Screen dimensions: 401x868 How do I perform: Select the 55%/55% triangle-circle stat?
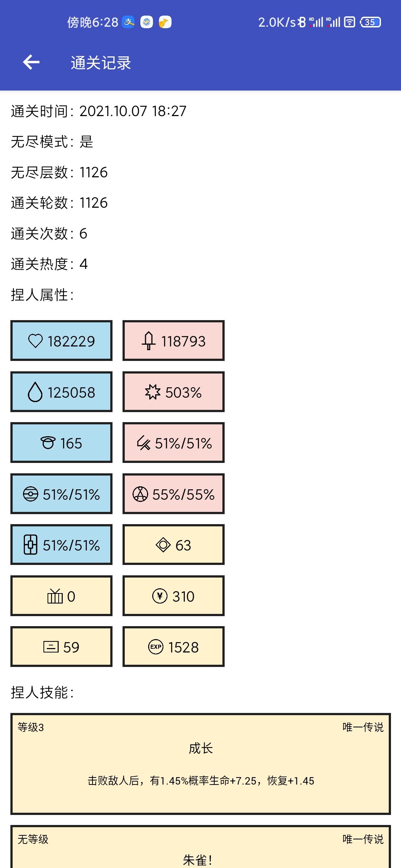173,494
